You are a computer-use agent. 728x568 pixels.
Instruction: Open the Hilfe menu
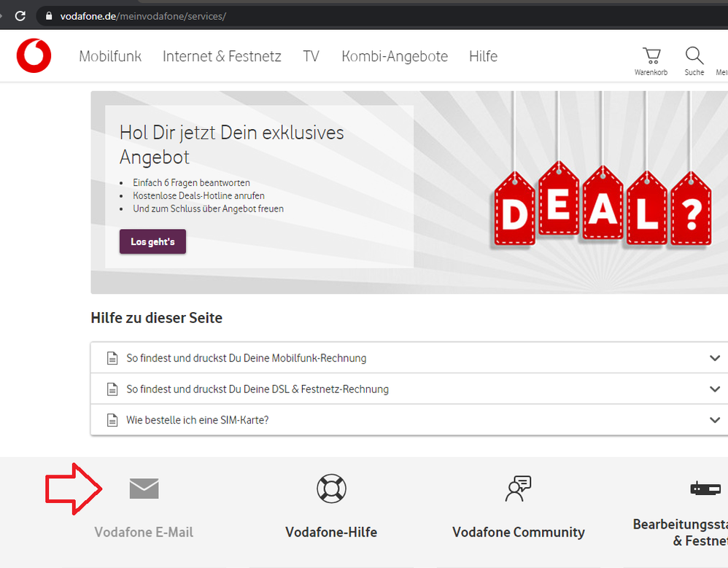[x=484, y=56]
